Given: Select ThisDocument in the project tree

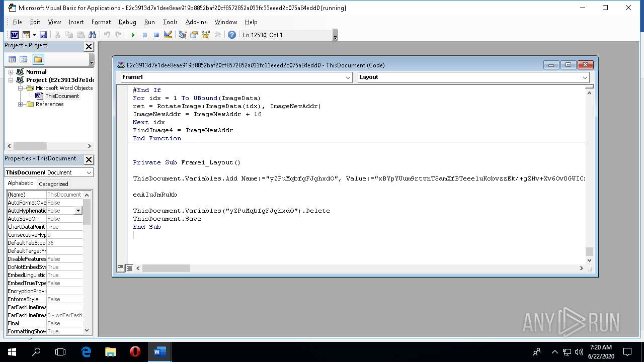Looking at the screenshot, I should pos(62,96).
